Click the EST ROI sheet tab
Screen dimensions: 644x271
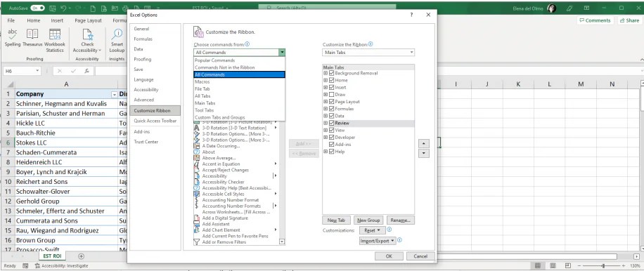click(53, 256)
